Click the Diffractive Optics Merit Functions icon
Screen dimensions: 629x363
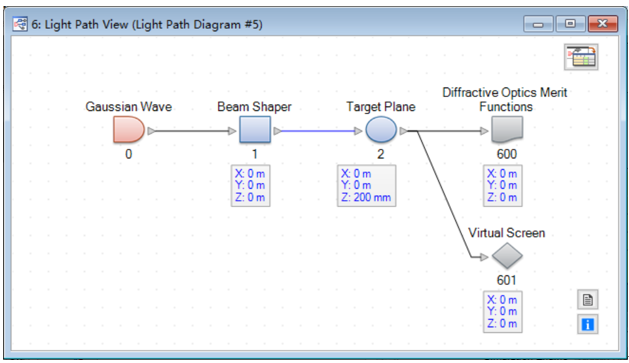pos(507,130)
